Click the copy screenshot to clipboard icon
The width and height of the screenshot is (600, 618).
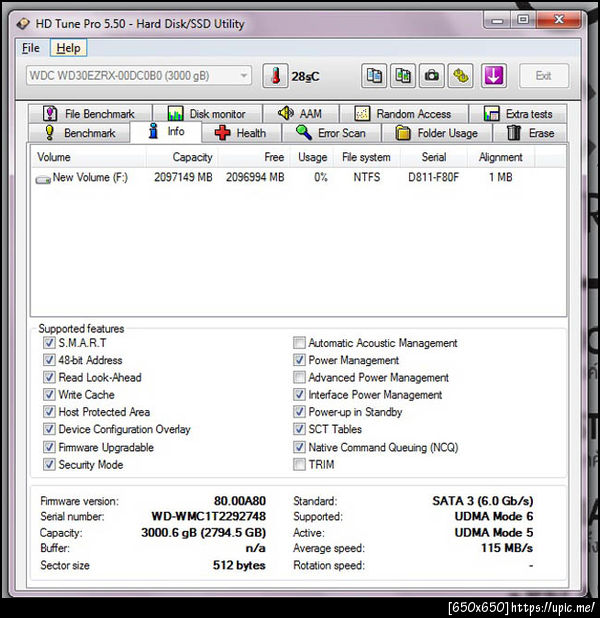[403, 76]
